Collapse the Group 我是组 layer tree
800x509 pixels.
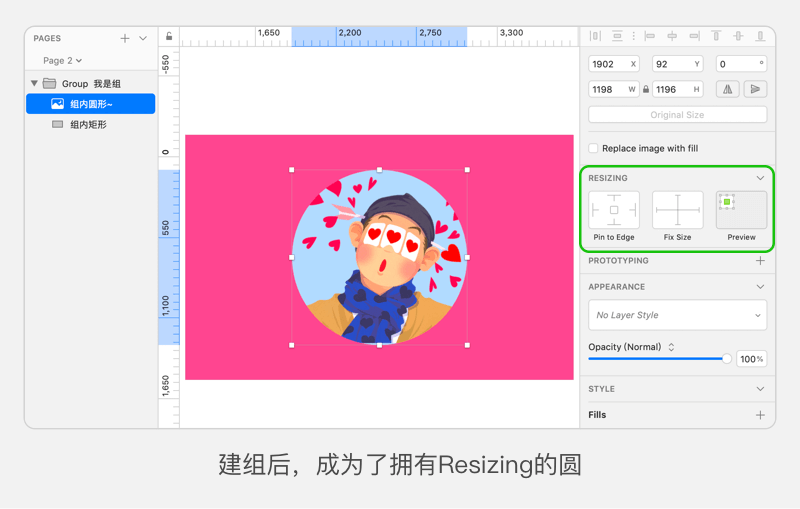(34, 84)
